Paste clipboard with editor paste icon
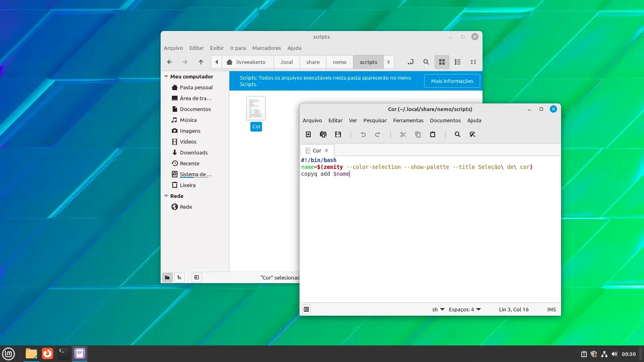644x362 pixels. 433,134
